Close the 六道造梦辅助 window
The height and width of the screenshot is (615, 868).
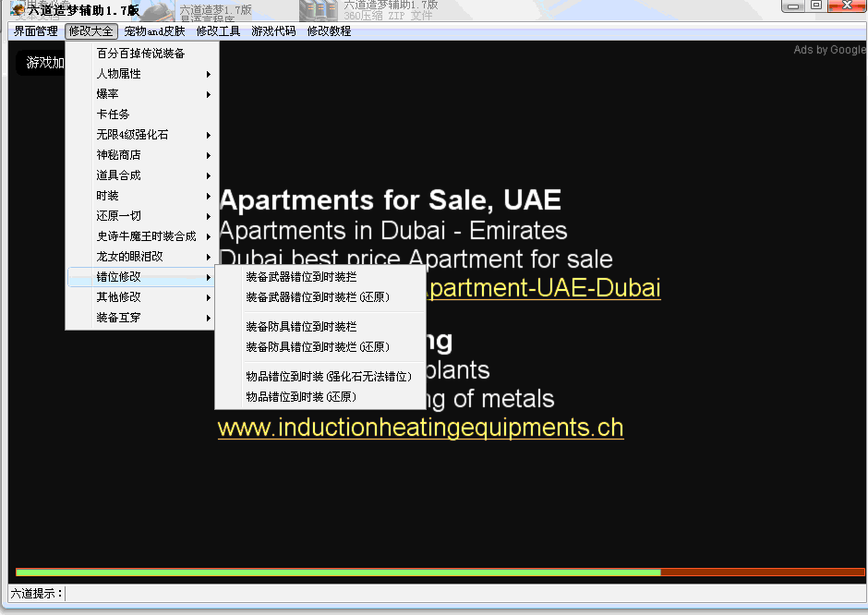coord(847,6)
